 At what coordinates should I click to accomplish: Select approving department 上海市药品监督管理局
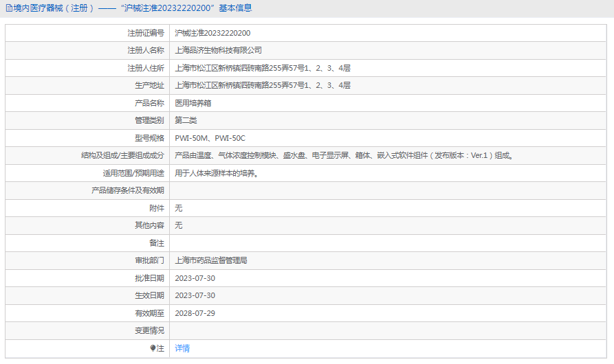click(210, 260)
